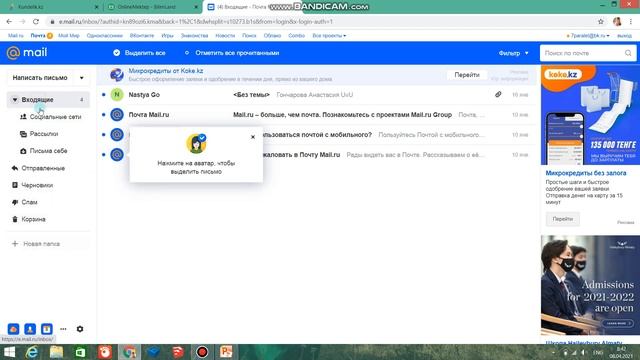Mark all as read via Отметить все прочитанными
This screenshot has width=640, height=360.
coord(237,53)
